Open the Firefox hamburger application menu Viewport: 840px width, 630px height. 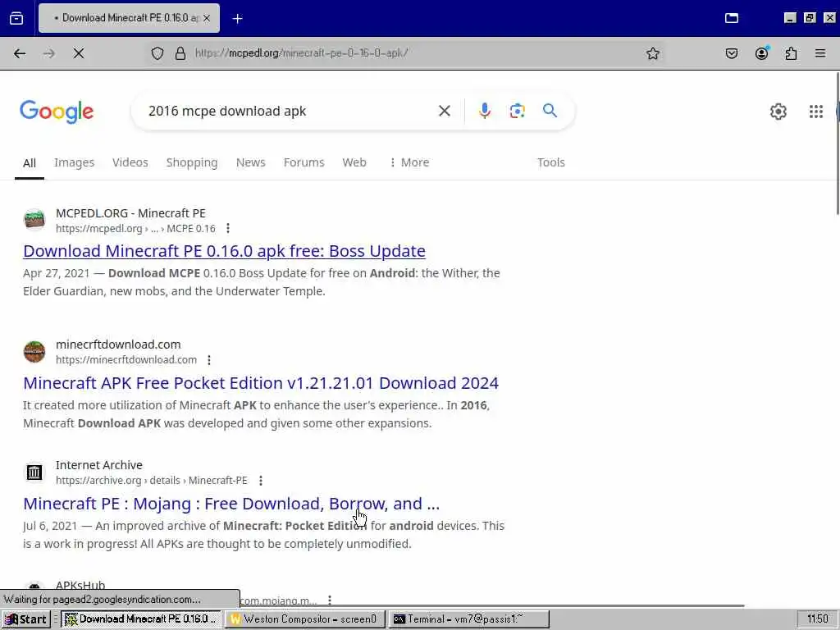820,53
